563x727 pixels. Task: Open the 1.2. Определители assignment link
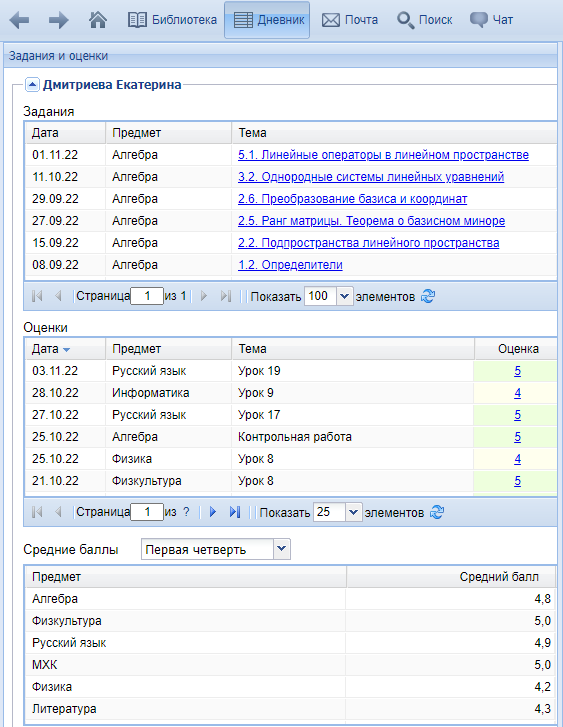click(x=290, y=265)
